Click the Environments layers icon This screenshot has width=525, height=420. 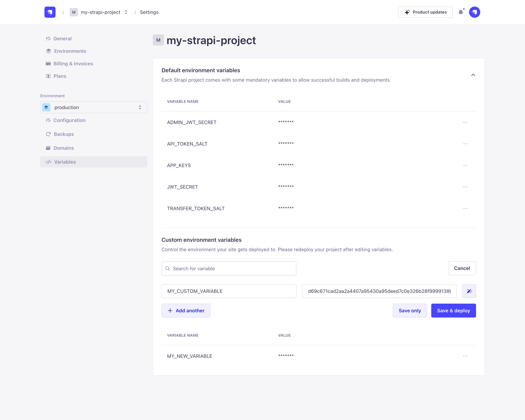pos(48,51)
